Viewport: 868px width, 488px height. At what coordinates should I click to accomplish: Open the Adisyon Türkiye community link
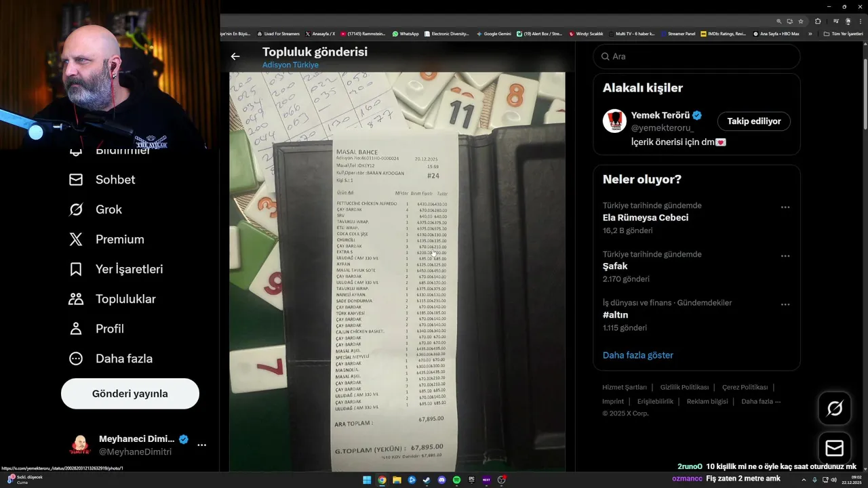tap(290, 65)
